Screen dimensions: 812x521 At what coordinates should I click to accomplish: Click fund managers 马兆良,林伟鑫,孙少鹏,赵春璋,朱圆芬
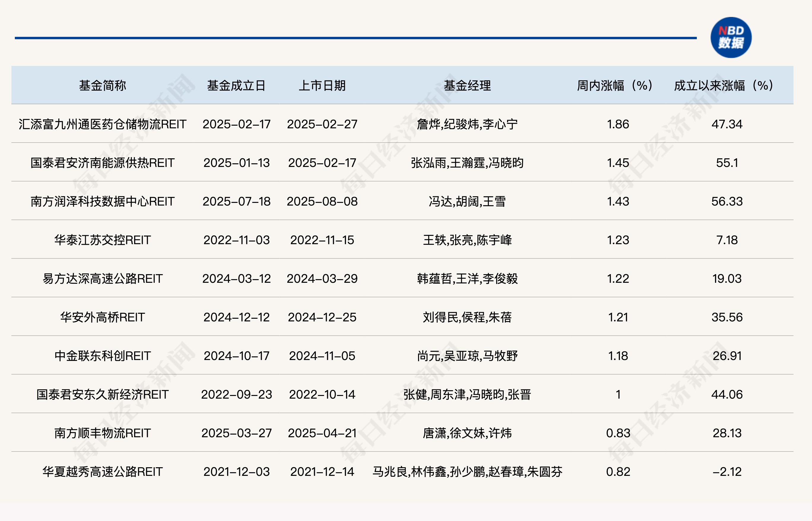point(467,471)
